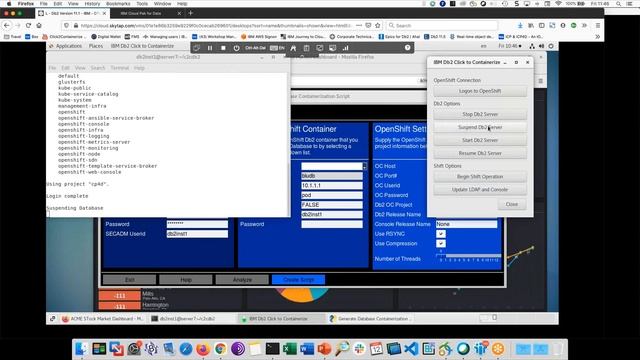Open Safari from the Dock

pos(186,349)
